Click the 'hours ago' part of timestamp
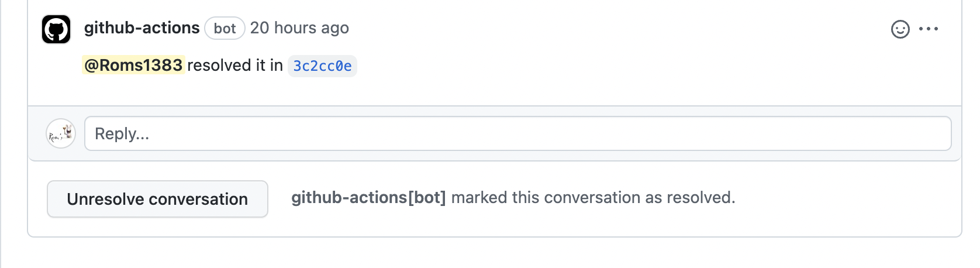980x268 pixels. (312, 28)
